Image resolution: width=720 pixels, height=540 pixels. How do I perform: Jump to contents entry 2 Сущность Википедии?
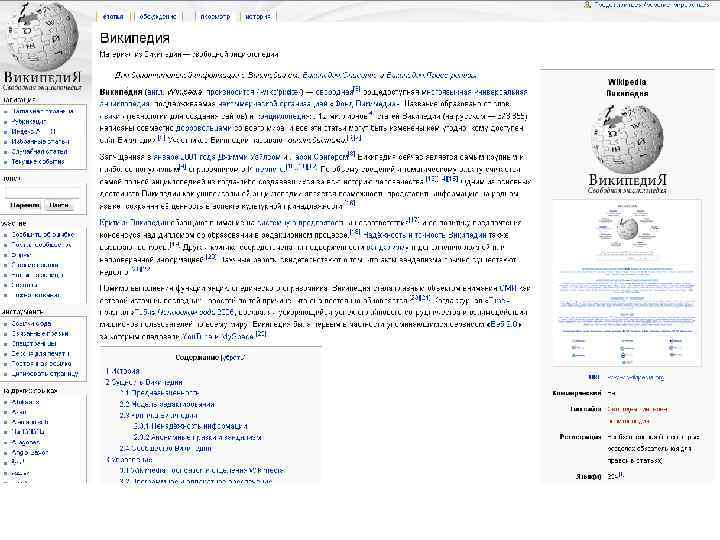coord(144,382)
